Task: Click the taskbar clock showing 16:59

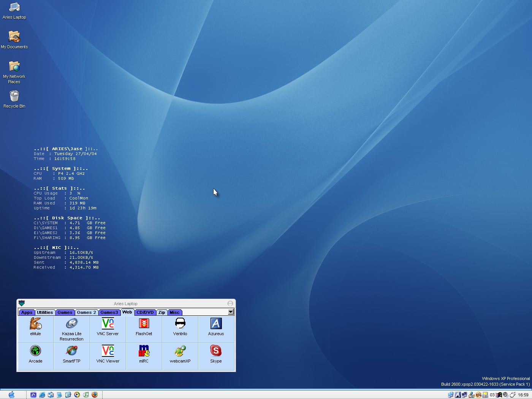Action: tap(523, 395)
